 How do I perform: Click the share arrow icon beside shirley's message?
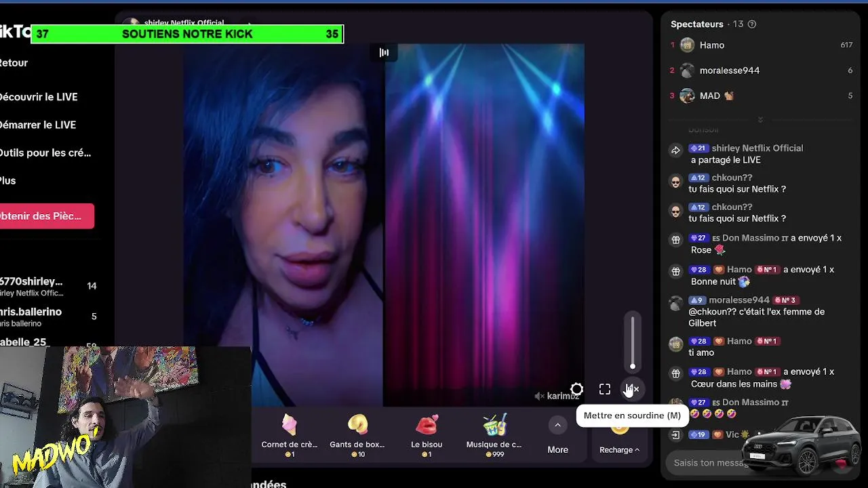click(675, 150)
